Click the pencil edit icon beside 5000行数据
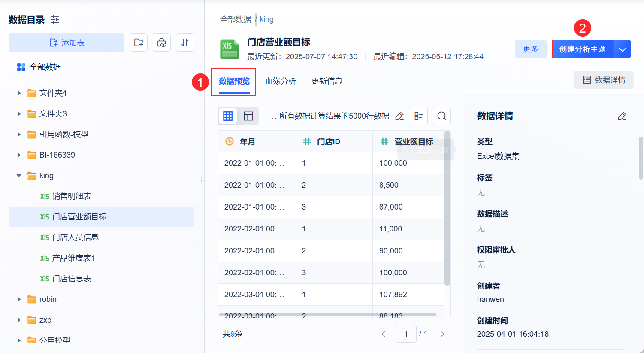 tap(399, 116)
